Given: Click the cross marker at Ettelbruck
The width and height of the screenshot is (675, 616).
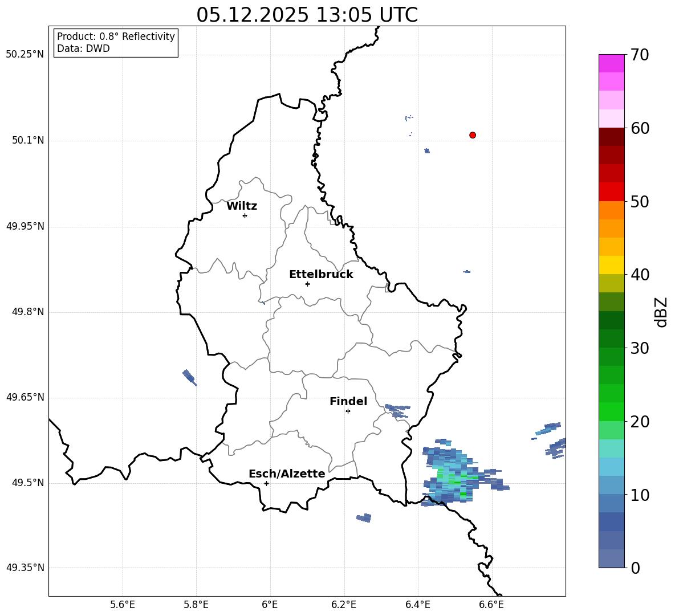Looking at the screenshot, I should pos(307,284).
